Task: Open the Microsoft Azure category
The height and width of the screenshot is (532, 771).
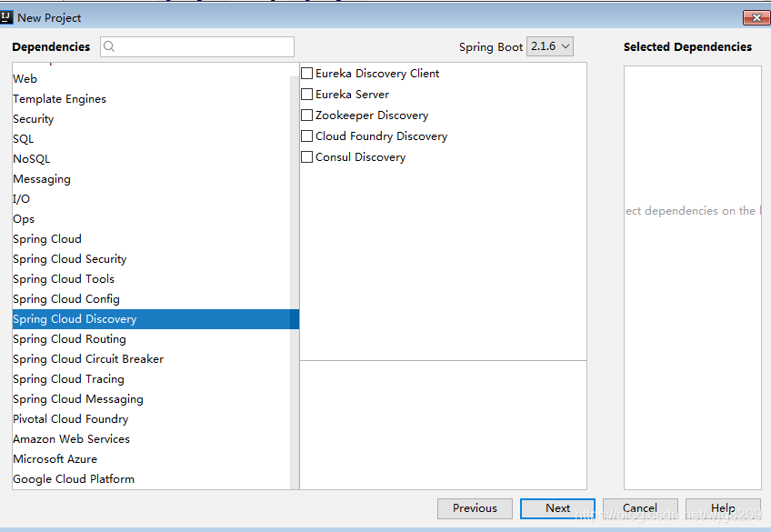Action: coord(152,459)
